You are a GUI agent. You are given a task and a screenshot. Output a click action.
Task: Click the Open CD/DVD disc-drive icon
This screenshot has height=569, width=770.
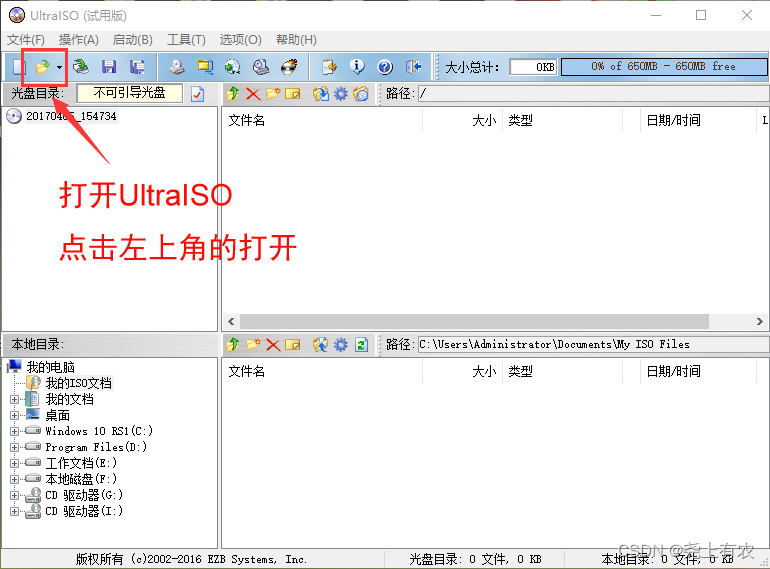[x=81, y=66]
